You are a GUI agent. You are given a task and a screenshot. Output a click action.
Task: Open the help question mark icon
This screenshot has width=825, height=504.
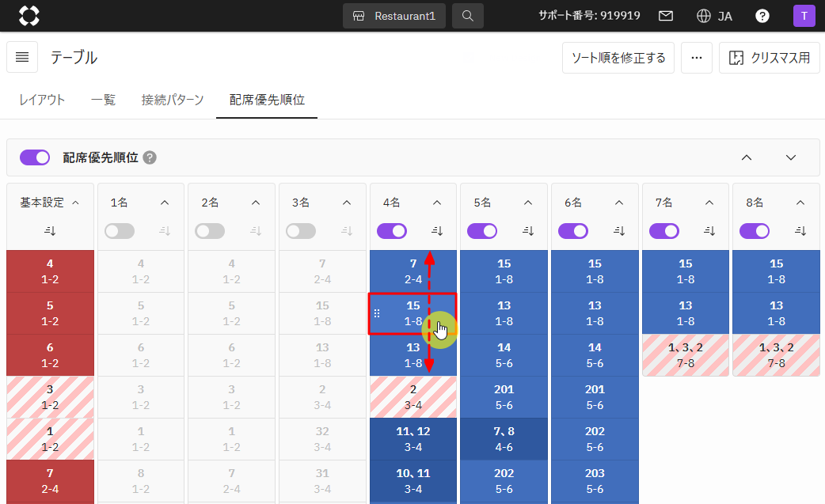tap(762, 16)
